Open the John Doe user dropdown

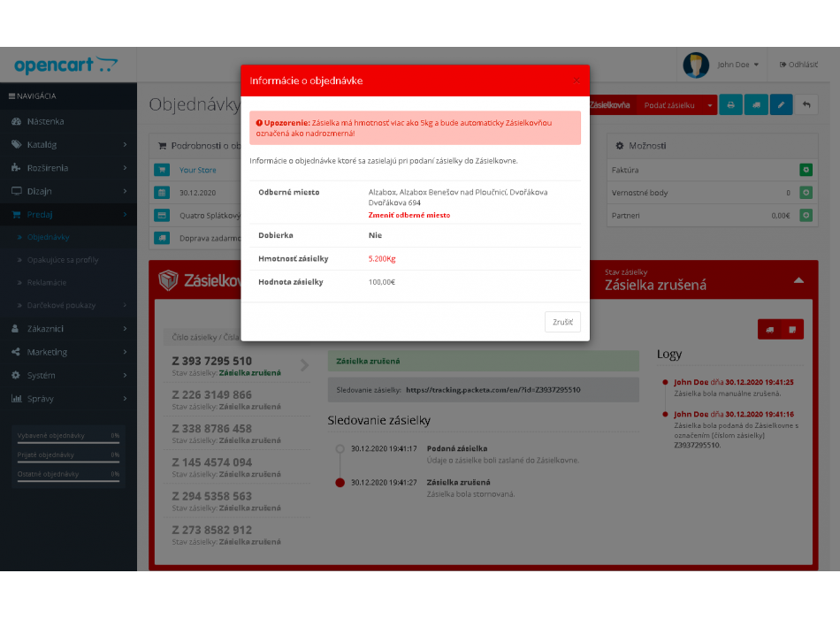(x=737, y=65)
